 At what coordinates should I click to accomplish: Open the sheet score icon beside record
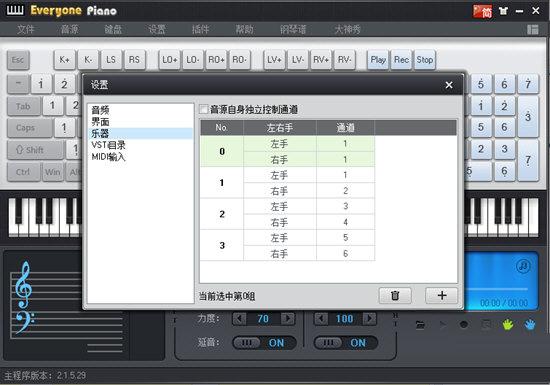[486, 325]
